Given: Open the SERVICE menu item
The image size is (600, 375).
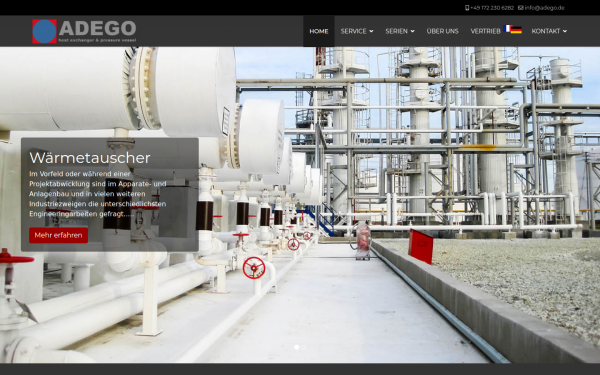Looking at the screenshot, I should pos(353,31).
